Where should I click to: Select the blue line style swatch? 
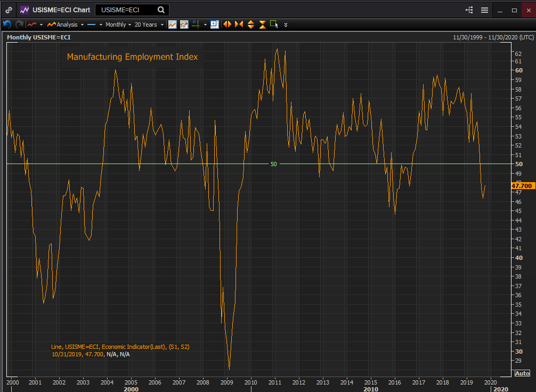point(91,24)
